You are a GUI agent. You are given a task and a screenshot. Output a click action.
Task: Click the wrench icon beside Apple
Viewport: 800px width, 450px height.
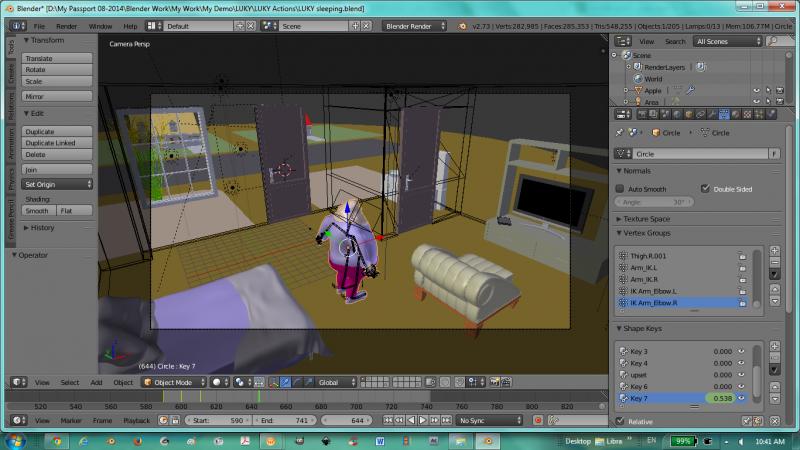pyautogui.click(x=690, y=90)
